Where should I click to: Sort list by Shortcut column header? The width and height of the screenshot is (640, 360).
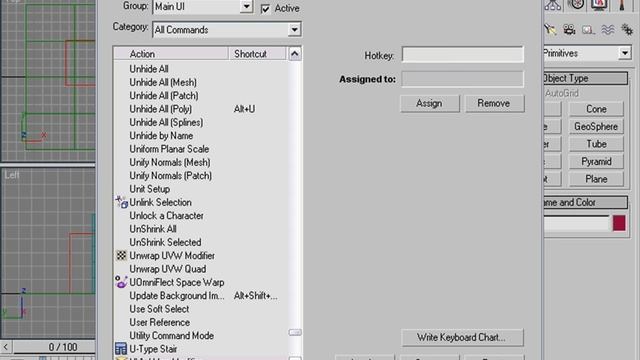click(257, 54)
